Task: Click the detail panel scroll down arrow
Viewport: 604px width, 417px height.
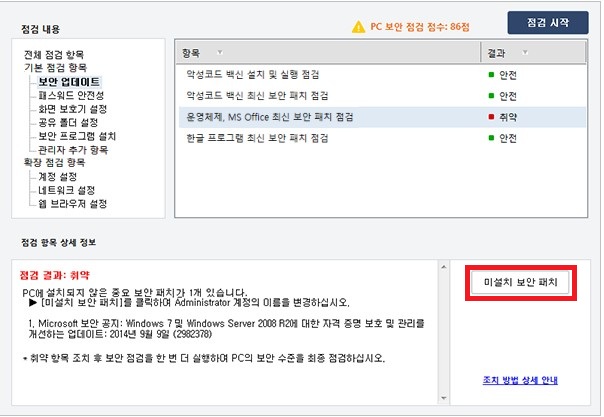Action: [x=443, y=398]
